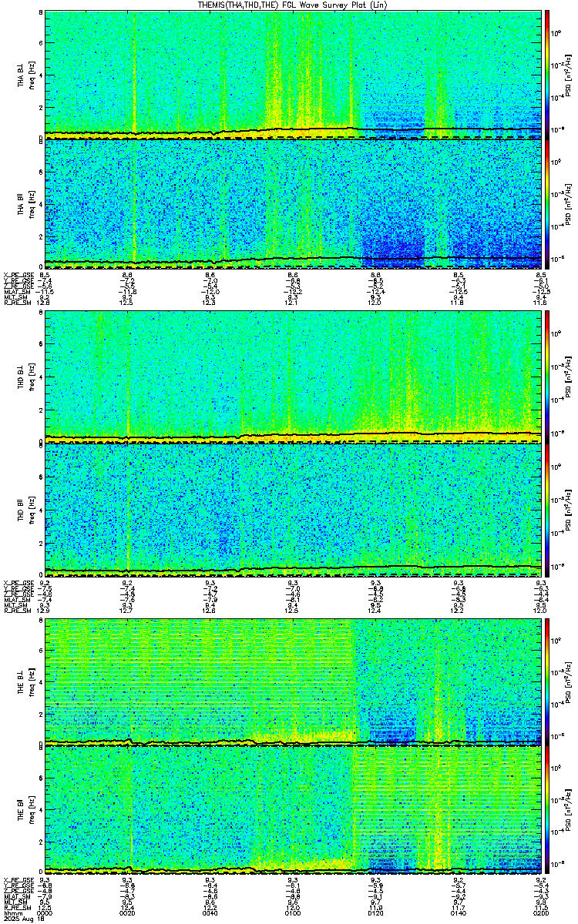Click the bright yellow burst in the THE perpendicular panel

tap(438, 712)
